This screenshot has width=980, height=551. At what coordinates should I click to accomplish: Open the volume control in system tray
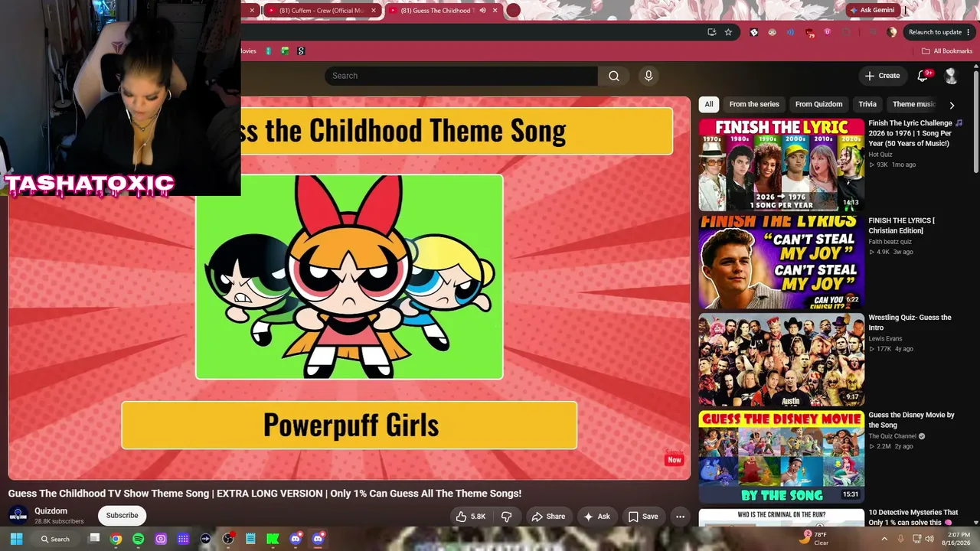point(929,539)
